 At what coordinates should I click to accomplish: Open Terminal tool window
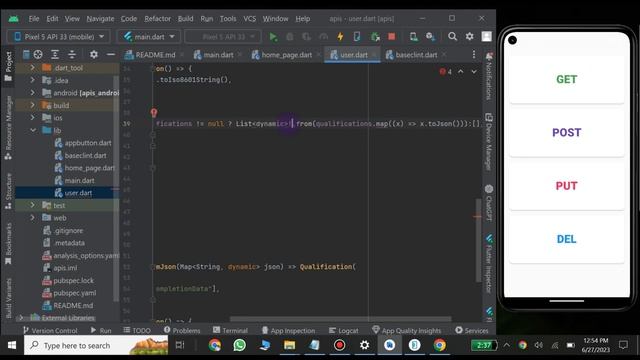coord(230,330)
